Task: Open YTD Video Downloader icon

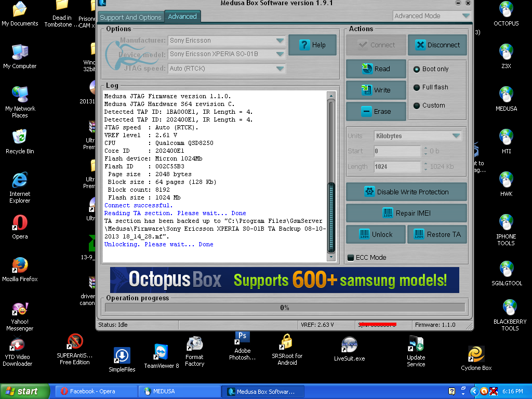Action: tap(17, 351)
